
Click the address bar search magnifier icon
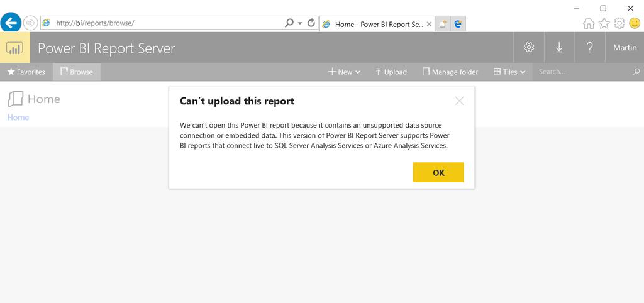click(x=289, y=23)
